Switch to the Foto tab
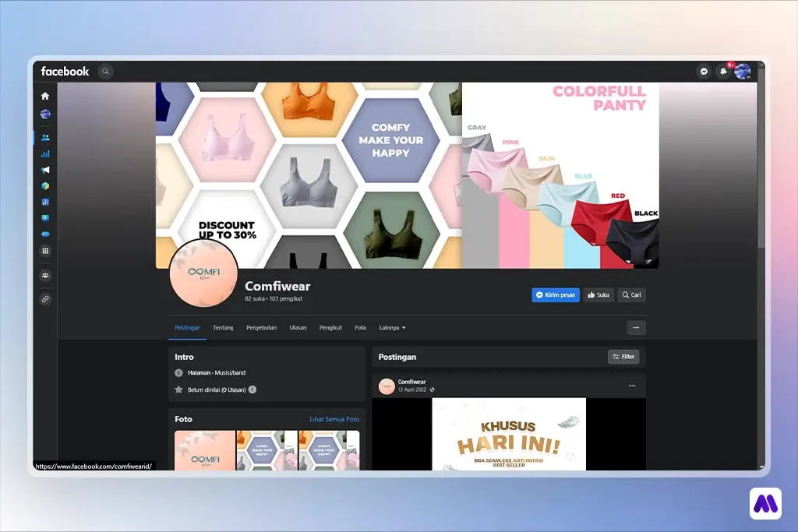This screenshot has width=798, height=532. click(x=361, y=328)
